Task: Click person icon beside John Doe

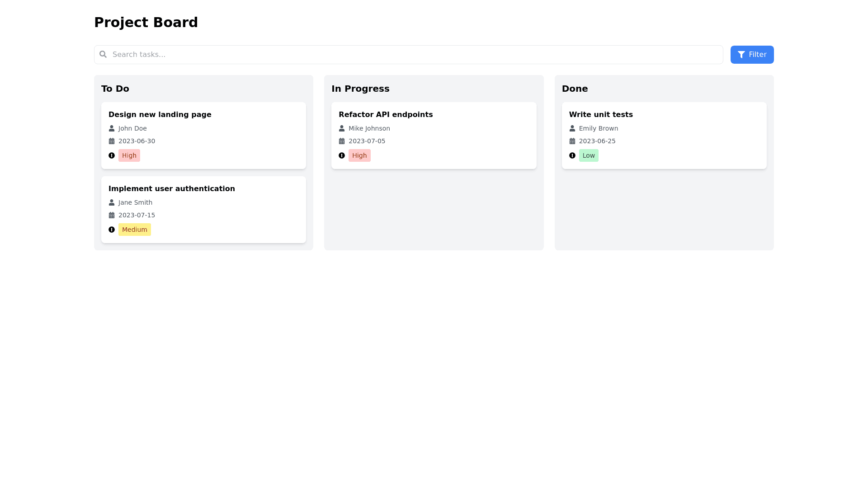Action: (112, 128)
